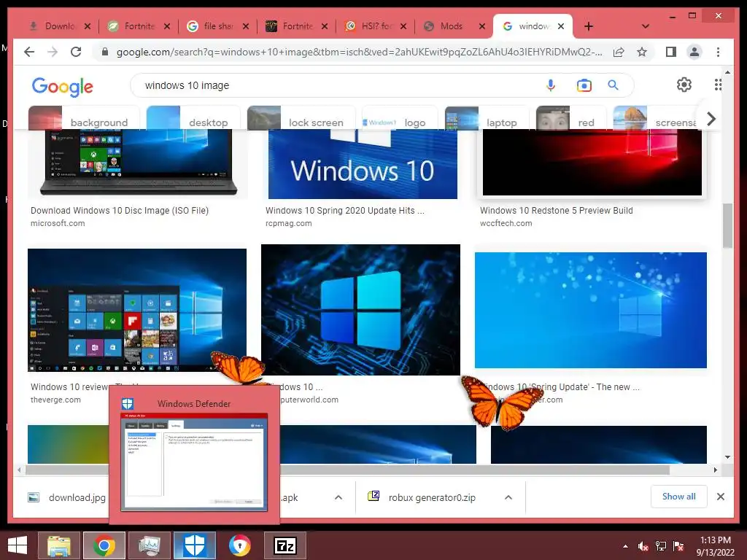Switch to the HSI? tab
The width and height of the screenshot is (747, 560).
click(376, 26)
